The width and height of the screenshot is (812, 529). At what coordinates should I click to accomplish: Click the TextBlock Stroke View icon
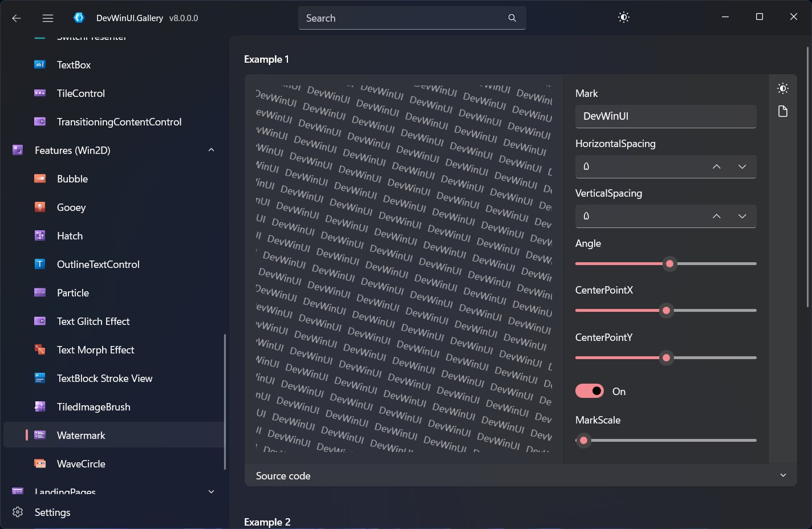[40, 379]
